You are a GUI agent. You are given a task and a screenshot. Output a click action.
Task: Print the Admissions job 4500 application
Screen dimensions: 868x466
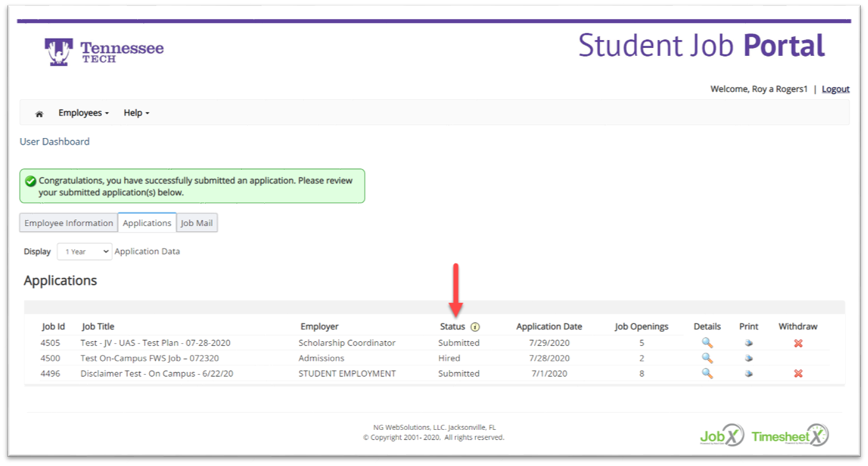(x=748, y=359)
